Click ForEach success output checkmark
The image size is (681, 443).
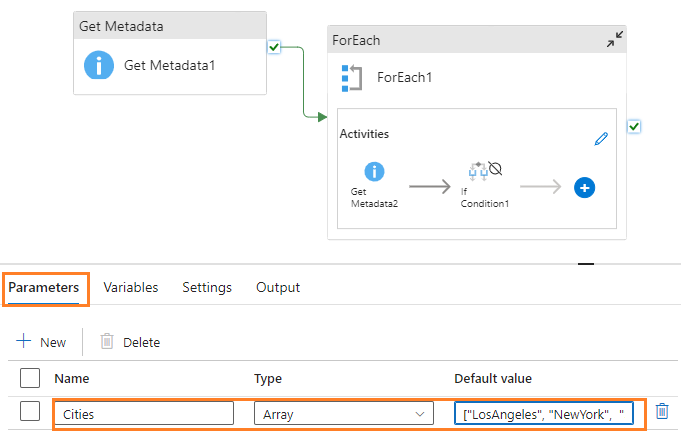(x=634, y=126)
